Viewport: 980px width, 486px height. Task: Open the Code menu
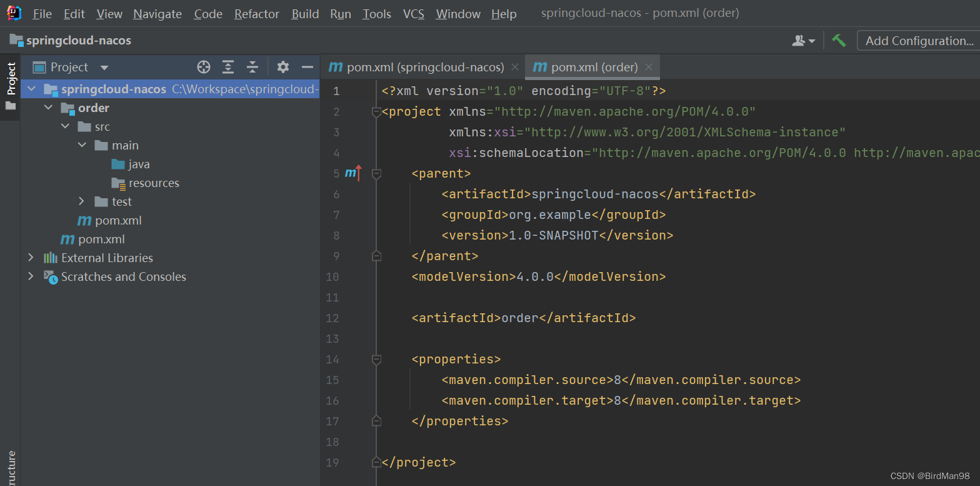tap(208, 14)
